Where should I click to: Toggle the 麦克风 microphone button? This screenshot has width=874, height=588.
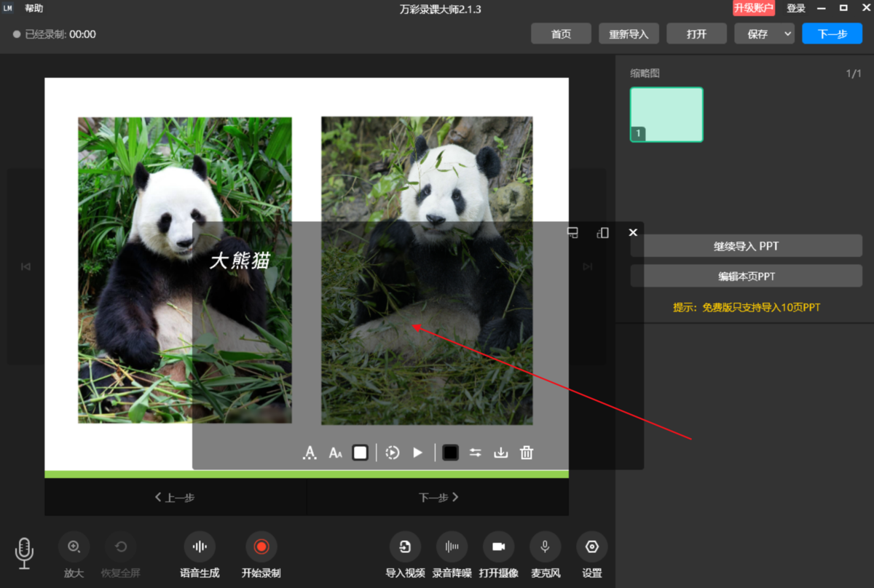(x=545, y=547)
